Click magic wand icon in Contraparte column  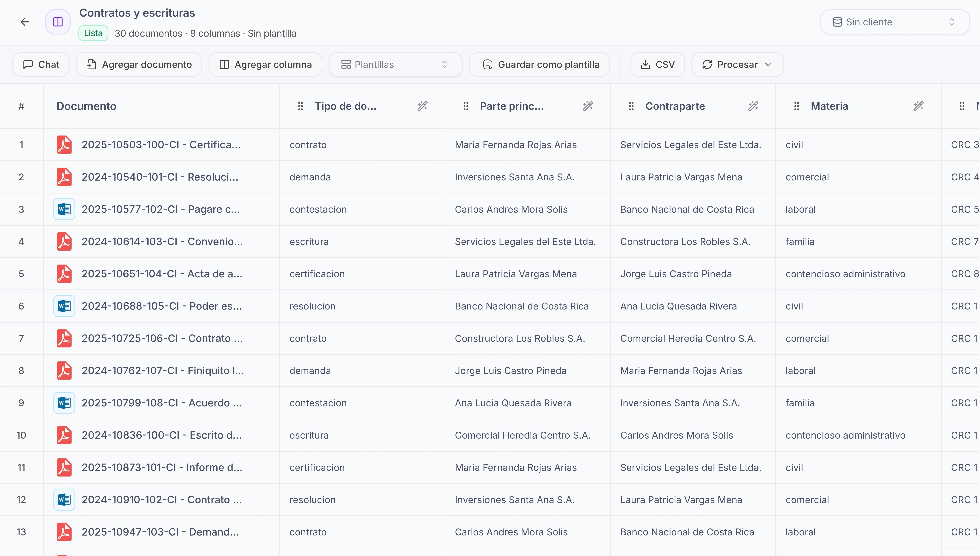754,106
